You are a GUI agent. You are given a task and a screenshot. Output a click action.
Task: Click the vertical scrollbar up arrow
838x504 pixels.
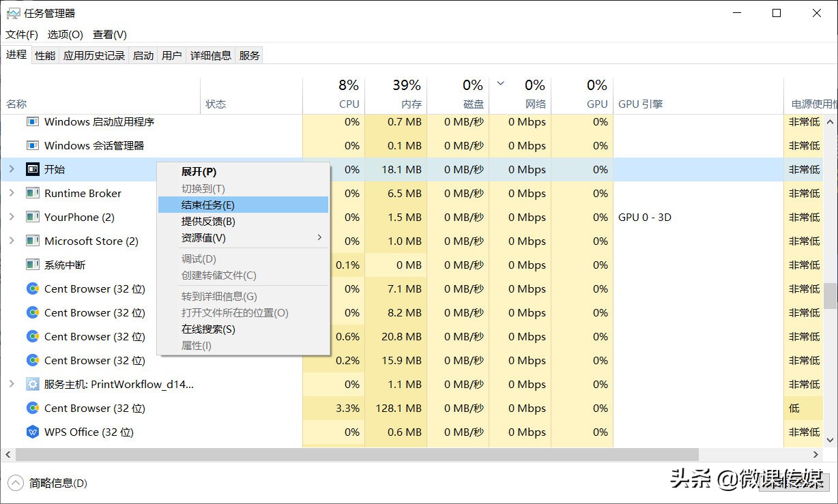(830, 121)
